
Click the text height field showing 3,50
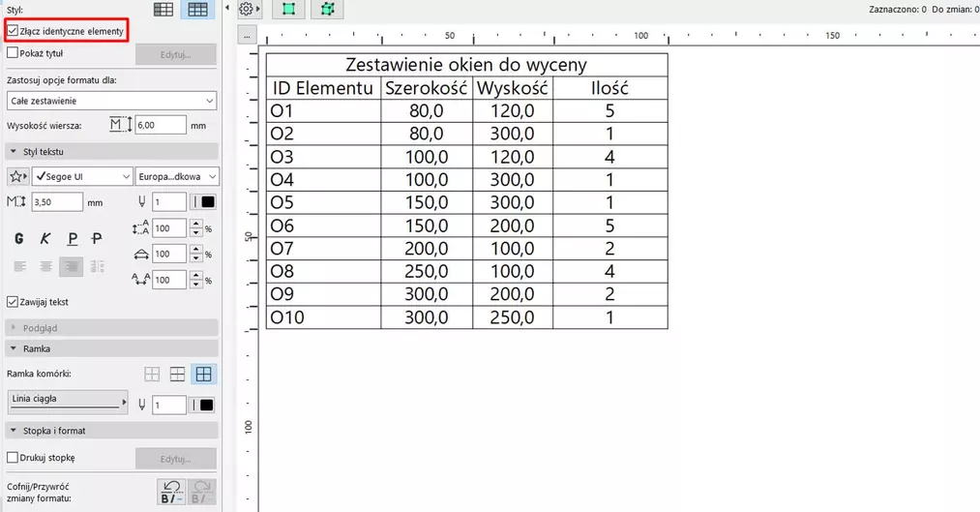coord(57,202)
